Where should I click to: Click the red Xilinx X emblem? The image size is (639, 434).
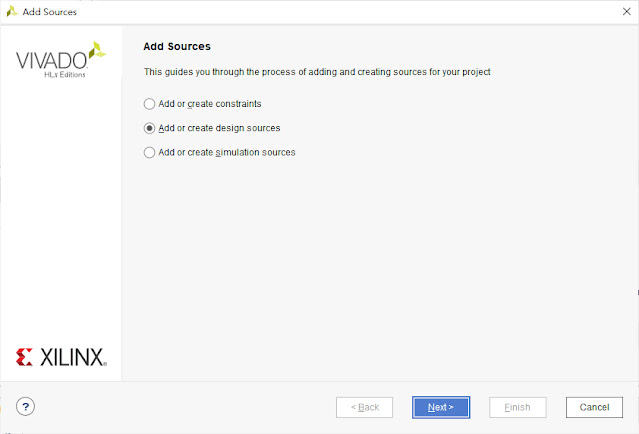coord(24,357)
